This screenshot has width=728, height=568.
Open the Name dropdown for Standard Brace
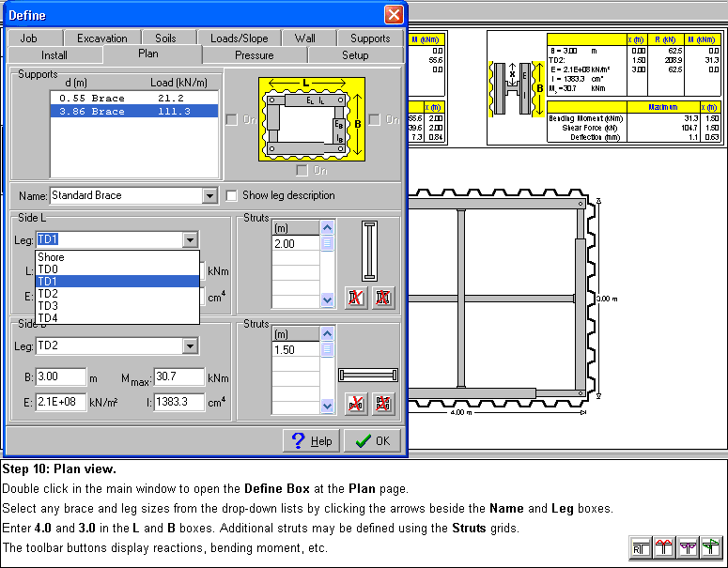click(x=209, y=196)
